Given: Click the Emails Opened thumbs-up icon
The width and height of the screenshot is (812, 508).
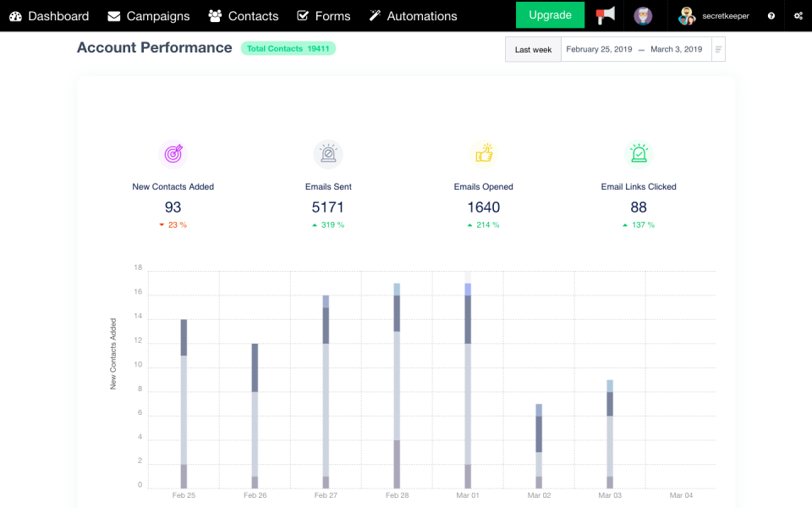Looking at the screenshot, I should [x=483, y=153].
